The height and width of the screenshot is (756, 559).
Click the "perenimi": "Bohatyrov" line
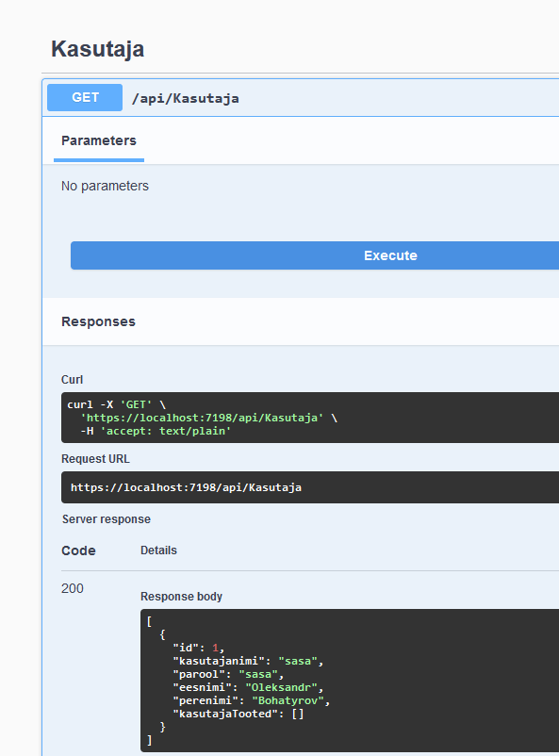252,700
